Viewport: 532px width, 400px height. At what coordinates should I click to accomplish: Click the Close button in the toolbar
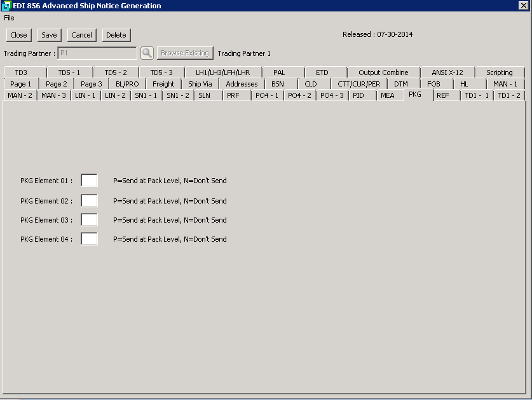pyautogui.click(x=18, y=35)
